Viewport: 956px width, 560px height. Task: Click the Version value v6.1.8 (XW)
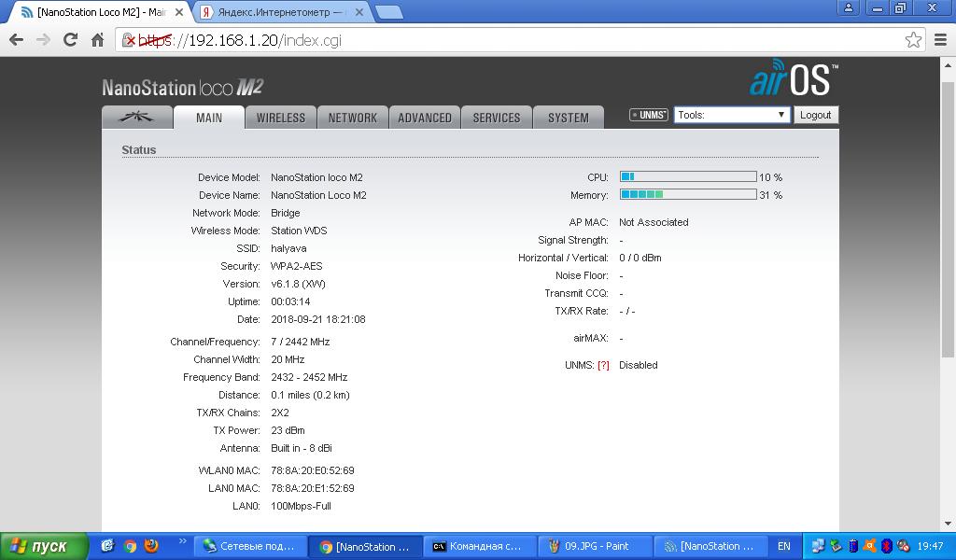298,284
